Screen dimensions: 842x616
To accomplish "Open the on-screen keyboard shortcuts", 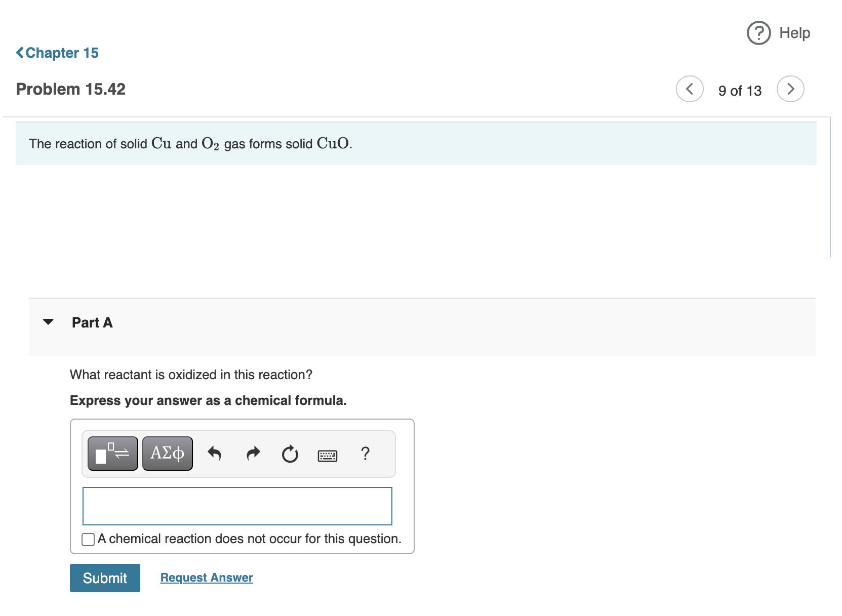I will click(x=327, y=455).
